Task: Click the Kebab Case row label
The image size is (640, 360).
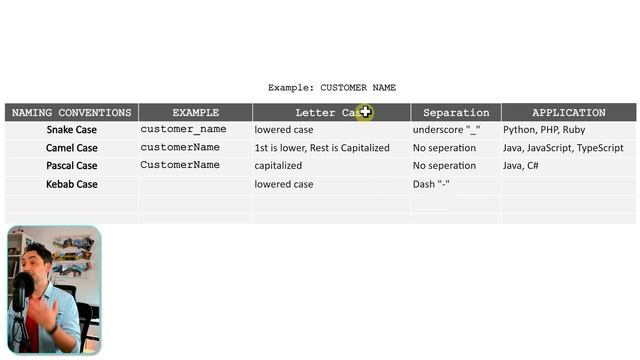Action: tap(71, 184)
